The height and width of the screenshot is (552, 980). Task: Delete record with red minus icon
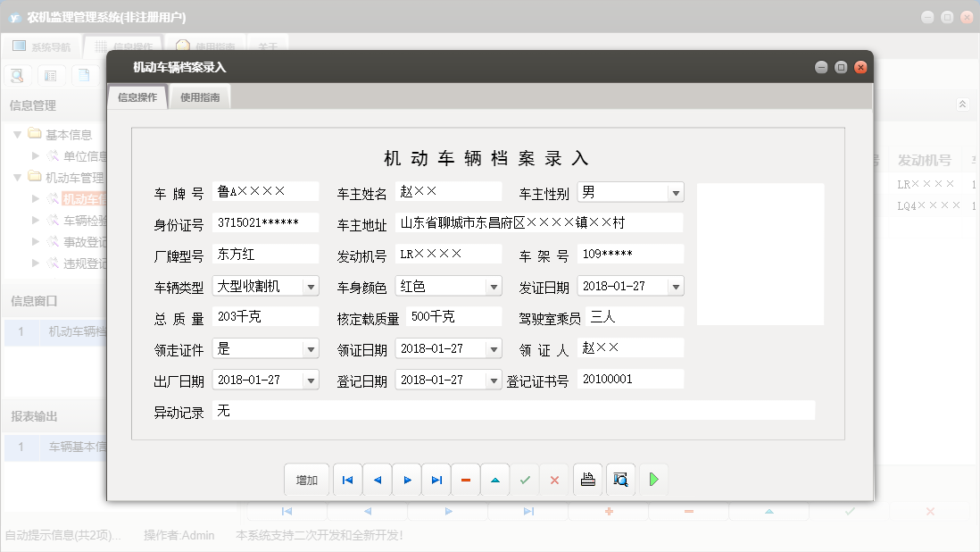coord(466,480)
